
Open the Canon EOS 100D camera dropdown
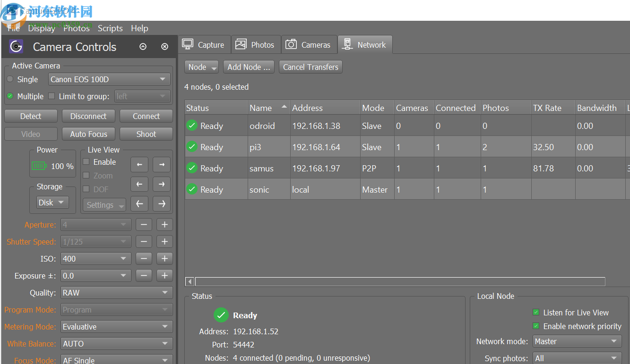coord(109,79)
